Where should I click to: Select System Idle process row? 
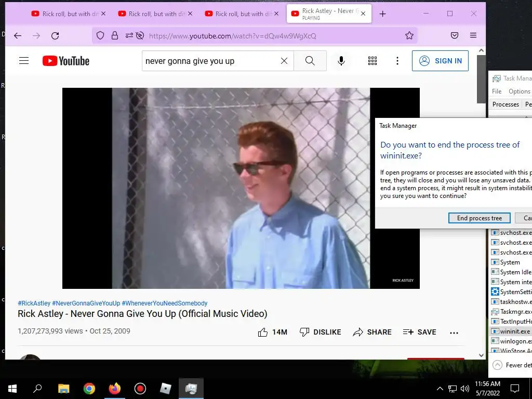coord(511,272)
